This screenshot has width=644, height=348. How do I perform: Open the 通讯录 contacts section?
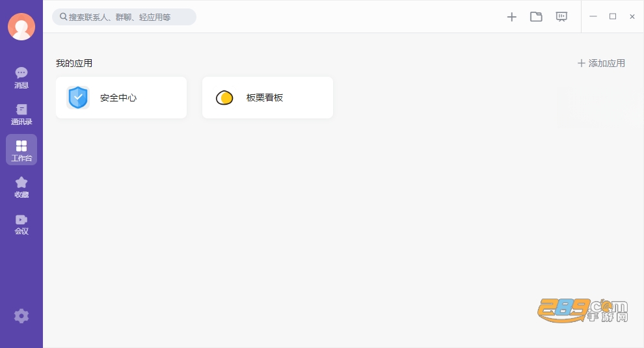pos(21,114)
